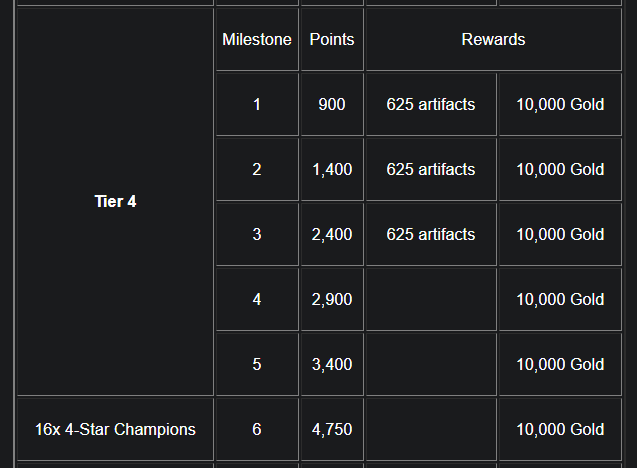Image resolution: width=637 pixels, height=468 pixels.
Task: Click the Tier 4 cell
Action: (x=115, y=202)
